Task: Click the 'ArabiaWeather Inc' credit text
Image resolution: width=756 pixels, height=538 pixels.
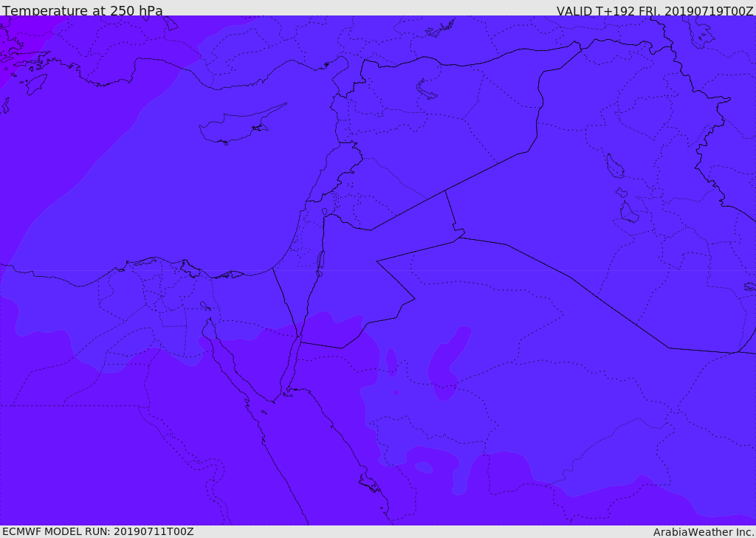Action: coord(704,532)
